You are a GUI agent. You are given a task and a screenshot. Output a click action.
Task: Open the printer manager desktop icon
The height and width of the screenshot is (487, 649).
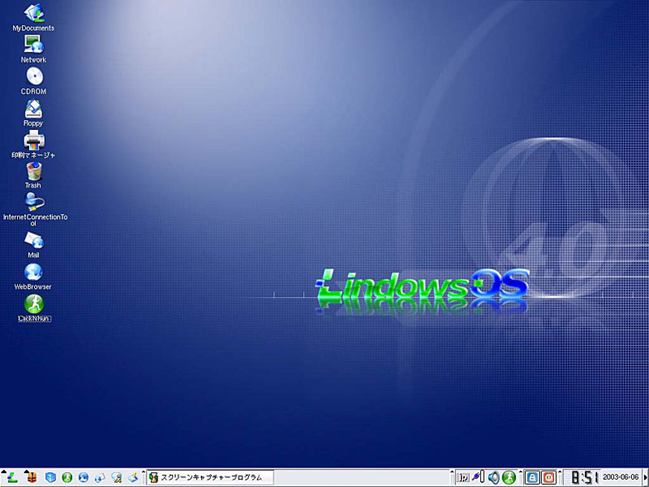point(33,140)
